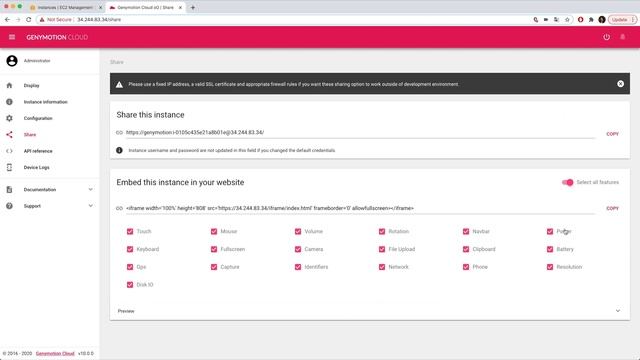Uncheck the Disk IO feature checkbox
The image size is (640, 360).
pos(130,285)
